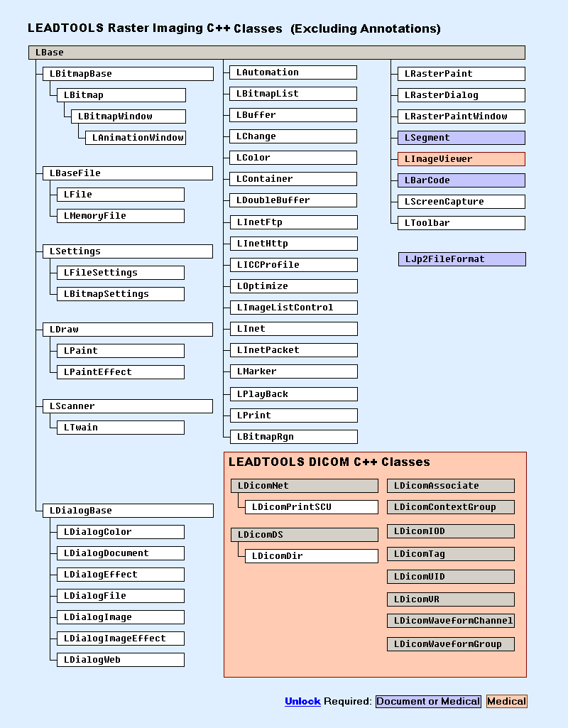
Task: Open the LPrint class box
Action: [294, 415]
